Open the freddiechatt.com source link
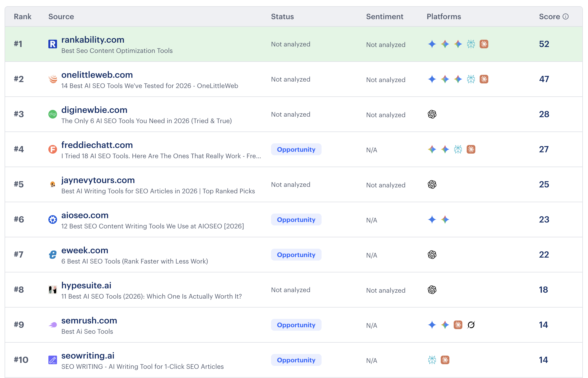 click(x=97, y=145)
